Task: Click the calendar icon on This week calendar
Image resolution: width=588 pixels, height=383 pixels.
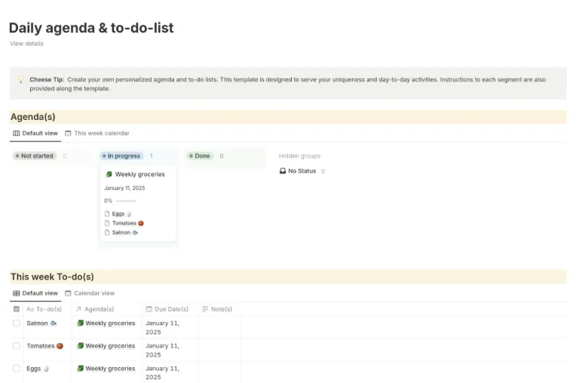Action: [x=68, y=133]
